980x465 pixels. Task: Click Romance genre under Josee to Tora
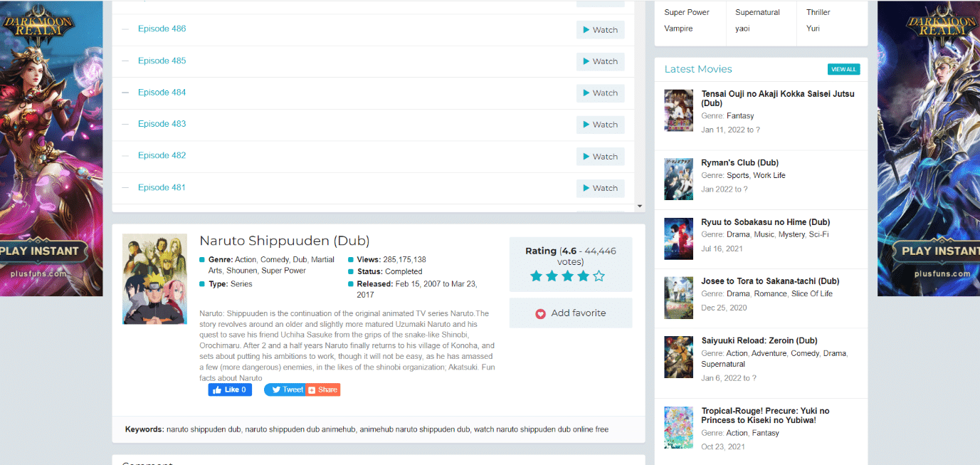[770, 293]
